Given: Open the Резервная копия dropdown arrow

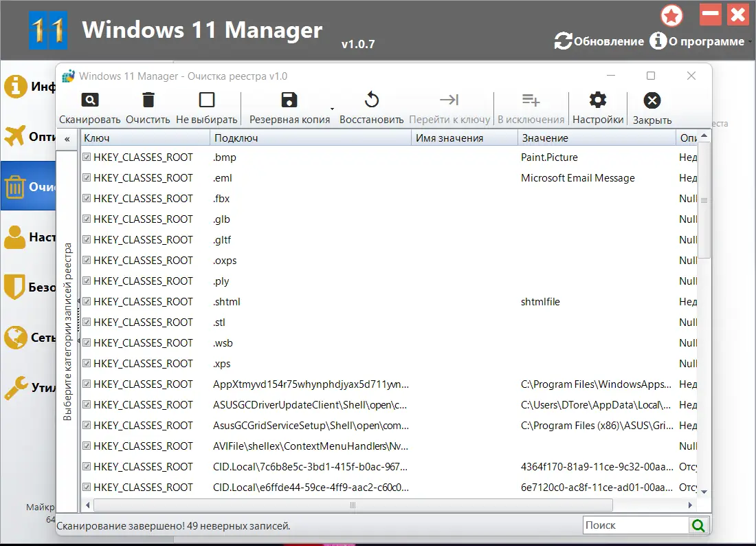Looking at the screenshot, I should pos(332,109).
